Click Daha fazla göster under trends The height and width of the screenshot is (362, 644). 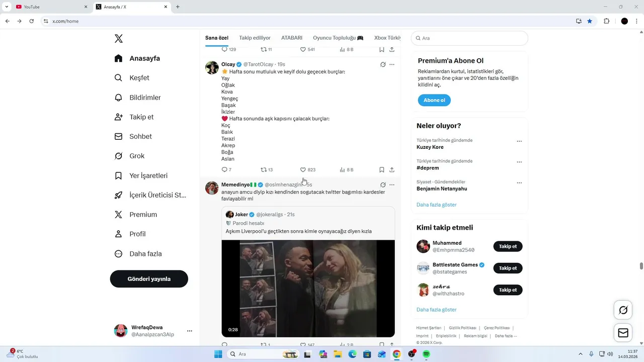pyautogui.click(x=437, y=205)
